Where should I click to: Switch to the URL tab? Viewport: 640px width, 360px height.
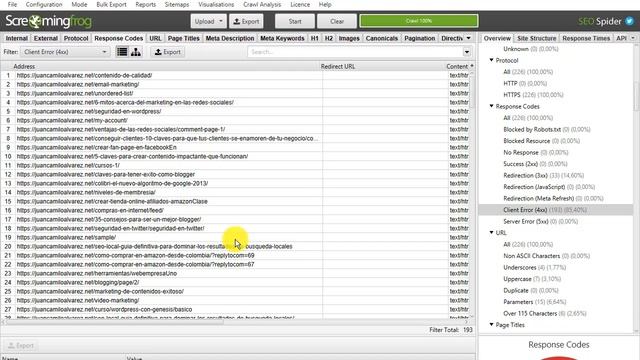[155, 38]
